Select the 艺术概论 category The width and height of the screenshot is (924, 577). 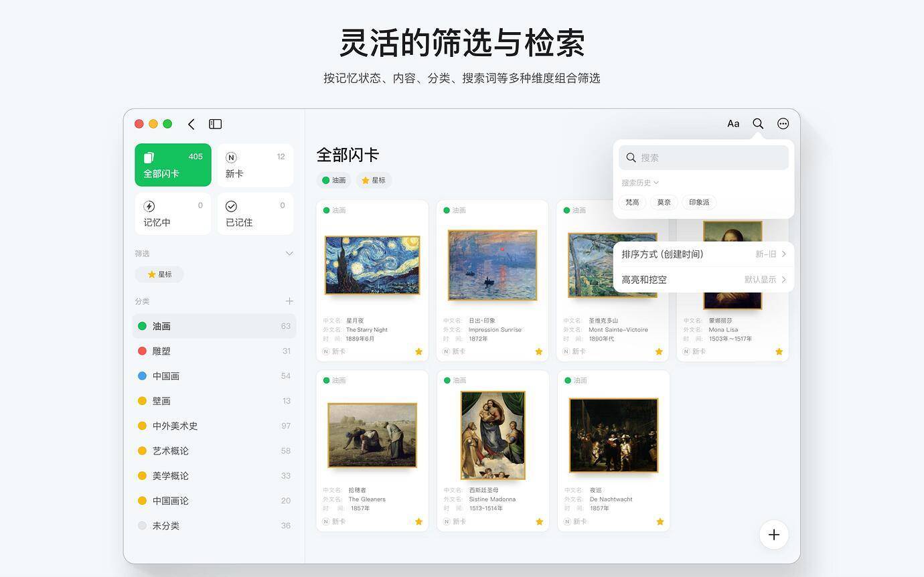(x=214, y=451)
